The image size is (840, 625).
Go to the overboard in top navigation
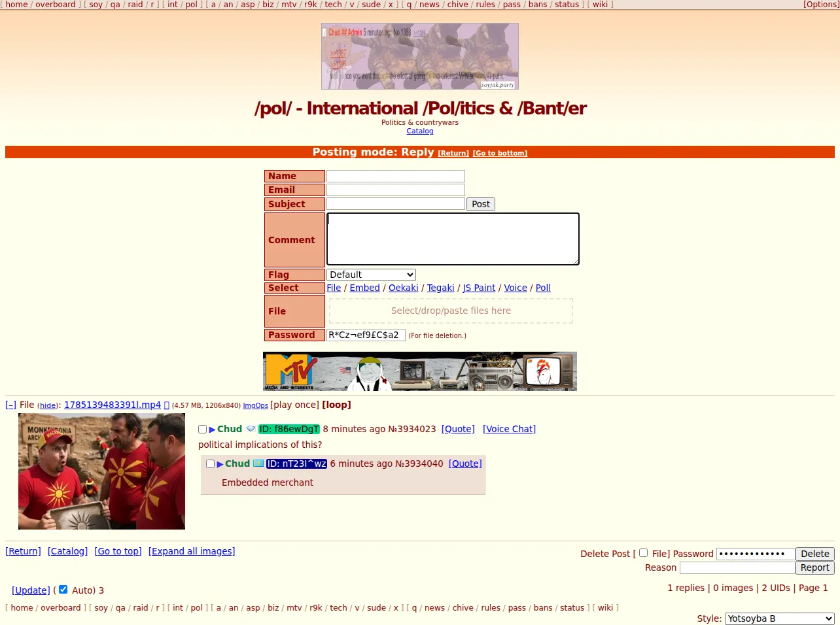click(56, 5)
